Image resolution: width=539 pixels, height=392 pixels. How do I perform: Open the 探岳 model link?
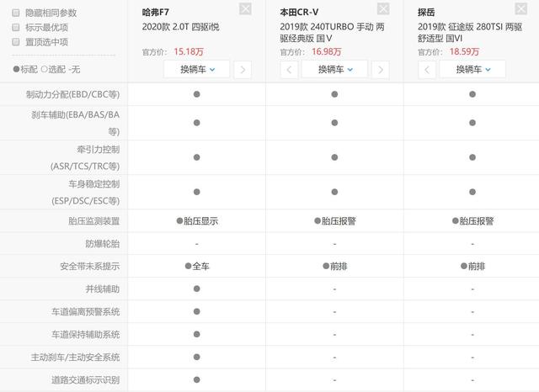pyautogui.click(x=426, y=13)
